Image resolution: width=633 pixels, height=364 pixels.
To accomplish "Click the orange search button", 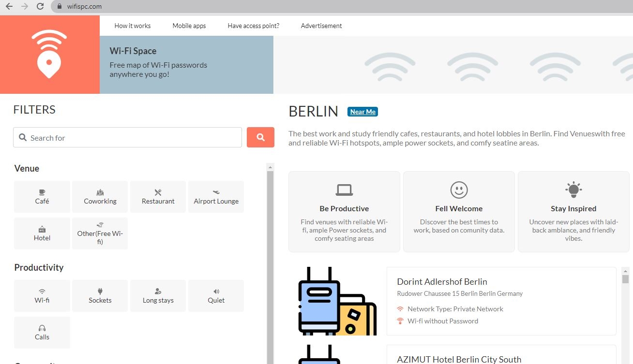I will click(260, 137).
